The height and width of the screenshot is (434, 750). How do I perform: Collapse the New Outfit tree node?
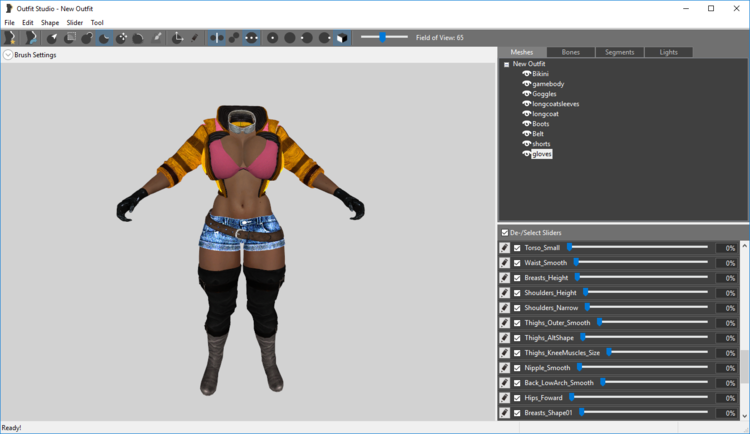click(x=507, y=64)
